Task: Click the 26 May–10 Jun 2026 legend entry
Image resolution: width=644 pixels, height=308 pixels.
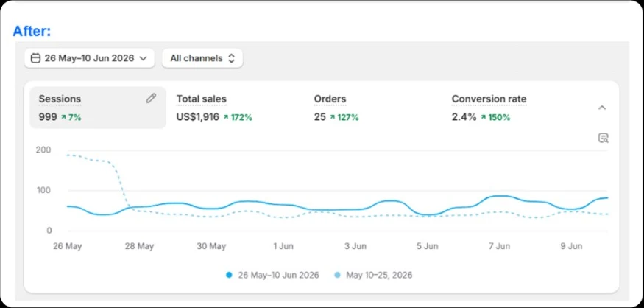Action: [272, 275]
